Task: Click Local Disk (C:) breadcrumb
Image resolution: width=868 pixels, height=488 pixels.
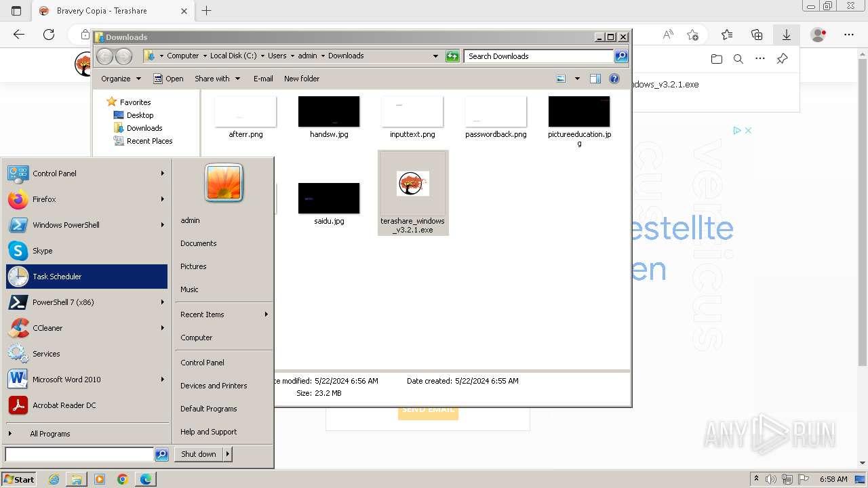Action: 233,56
